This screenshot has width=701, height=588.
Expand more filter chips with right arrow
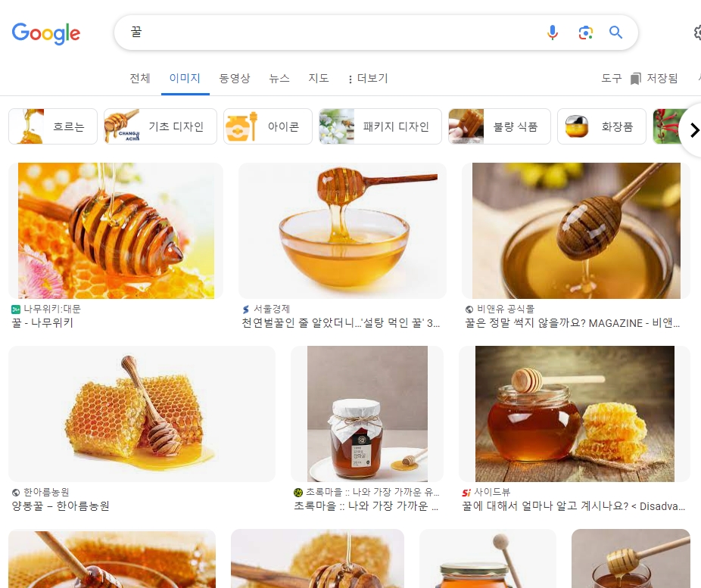click(x=693, y=130)
